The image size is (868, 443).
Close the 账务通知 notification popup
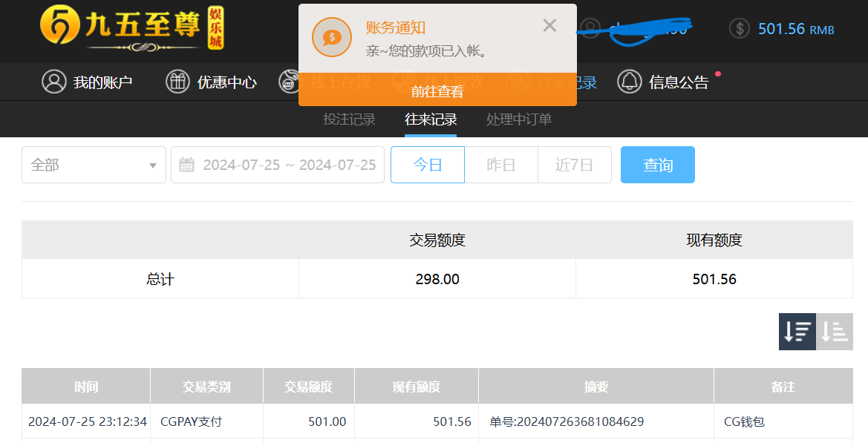pyautogui.click(x=549, y=26)
